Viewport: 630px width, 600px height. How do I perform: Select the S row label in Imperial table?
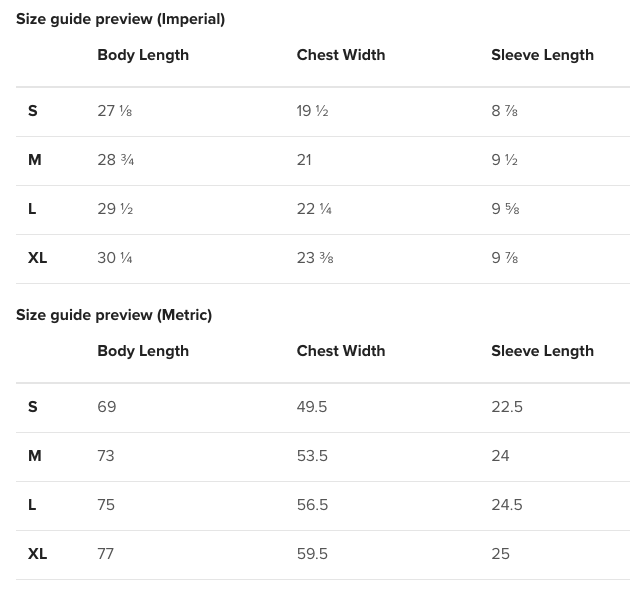33,111
